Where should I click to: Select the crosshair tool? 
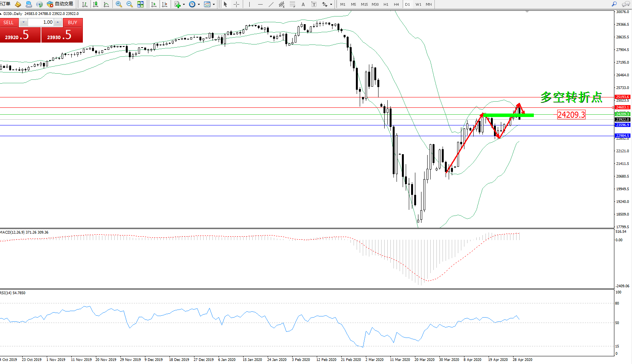point(236,4)
